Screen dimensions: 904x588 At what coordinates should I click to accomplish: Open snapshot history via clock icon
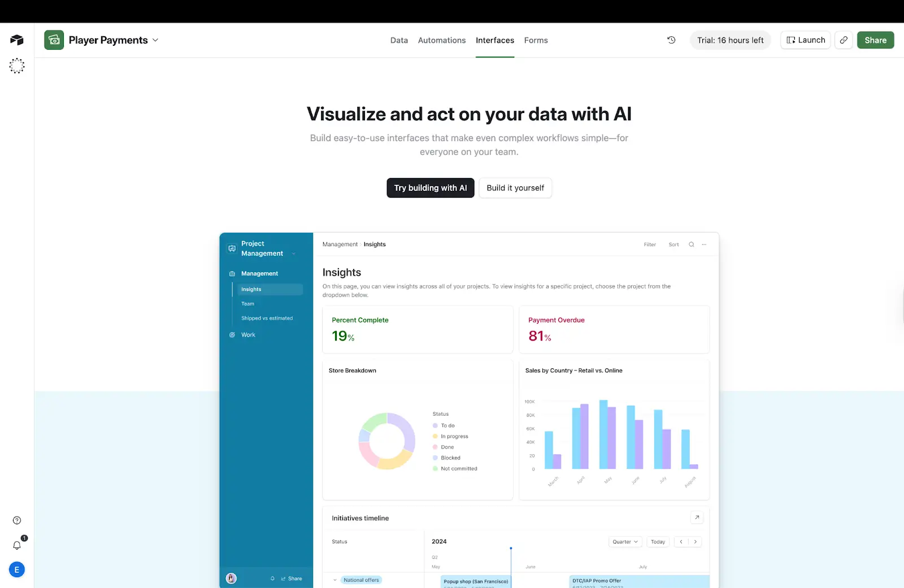pyautogui.click(x=671, y=40)
